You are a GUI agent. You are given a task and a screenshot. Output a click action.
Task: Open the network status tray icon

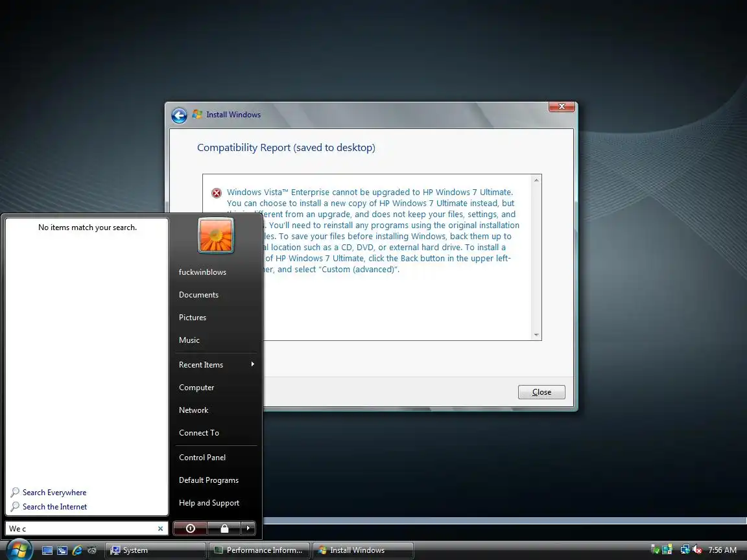[685, 550]
